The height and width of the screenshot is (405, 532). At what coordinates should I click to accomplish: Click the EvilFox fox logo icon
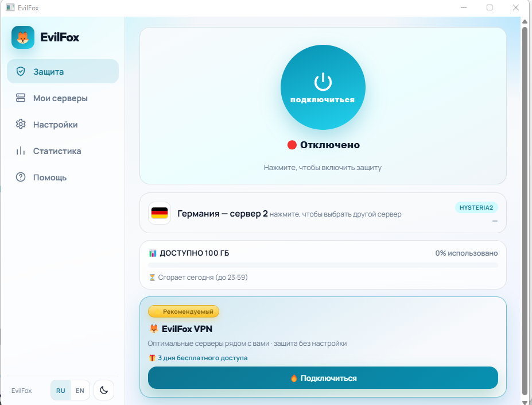tap(23, 37)
